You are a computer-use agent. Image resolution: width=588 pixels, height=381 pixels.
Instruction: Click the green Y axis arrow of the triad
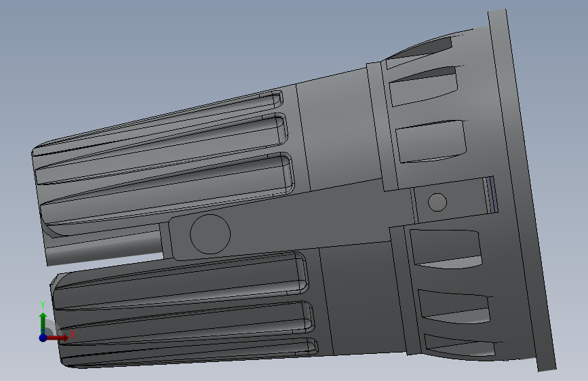[43, 323]
